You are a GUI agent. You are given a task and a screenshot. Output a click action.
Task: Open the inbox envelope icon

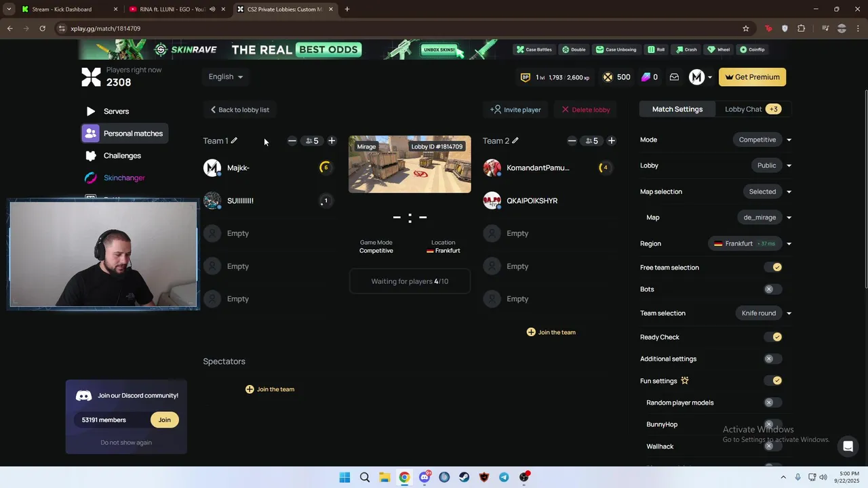pos(674,77)
